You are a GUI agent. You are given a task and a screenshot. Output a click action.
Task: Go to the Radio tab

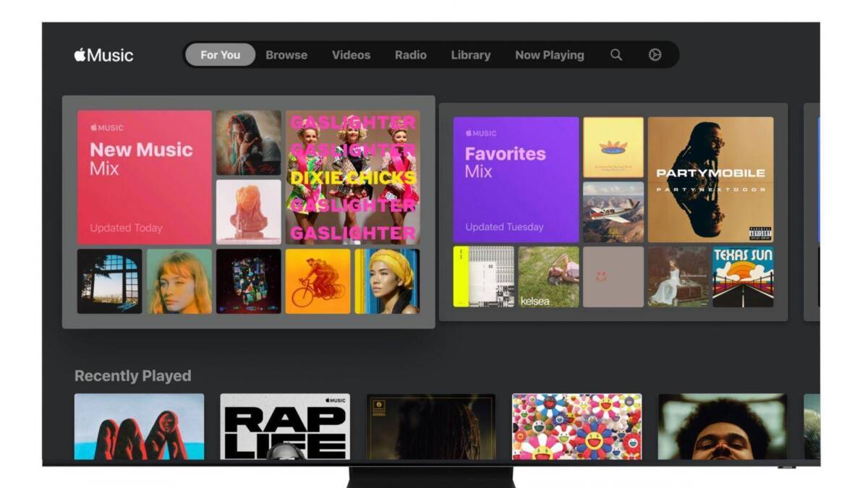pos(411,55)
